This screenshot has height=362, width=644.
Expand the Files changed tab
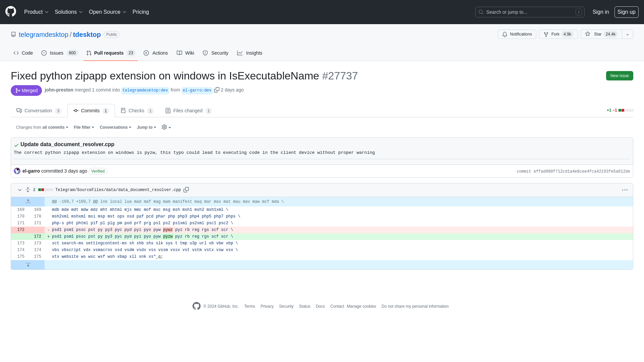pyautogui.click(x=188, y=111)
